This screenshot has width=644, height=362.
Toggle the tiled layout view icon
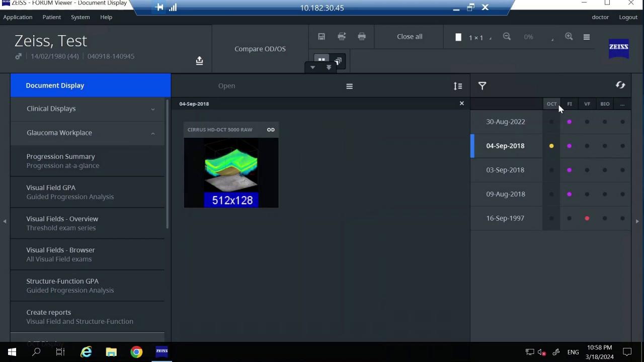tap(321, 60)
